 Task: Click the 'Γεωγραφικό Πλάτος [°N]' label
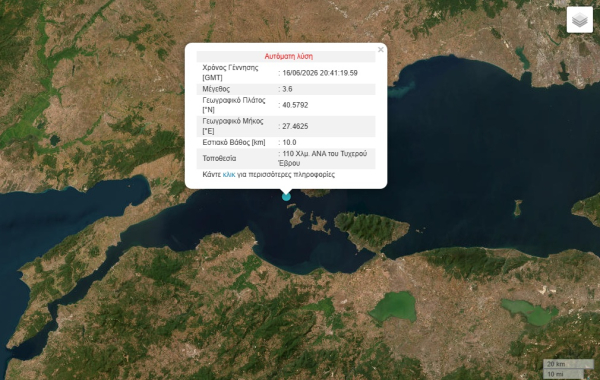[234, 105]
